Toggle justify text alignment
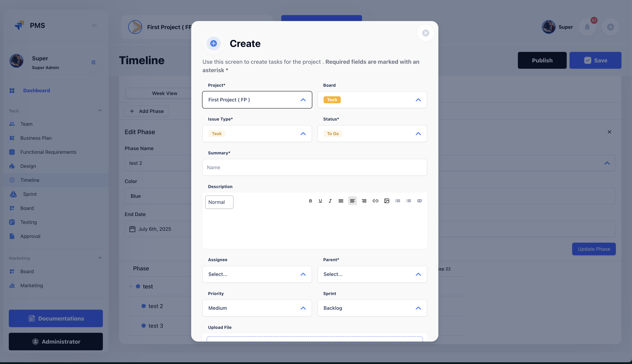This screenshot has height=364, width=632. [341, 201]
